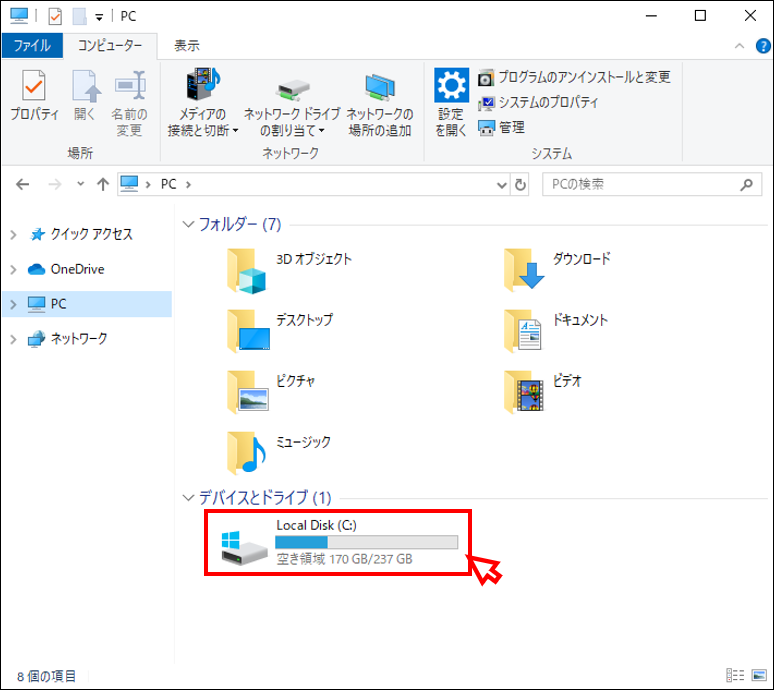Select the ドキュメント folder
This screenshot has height=690, width=774.
pos(555,331)
